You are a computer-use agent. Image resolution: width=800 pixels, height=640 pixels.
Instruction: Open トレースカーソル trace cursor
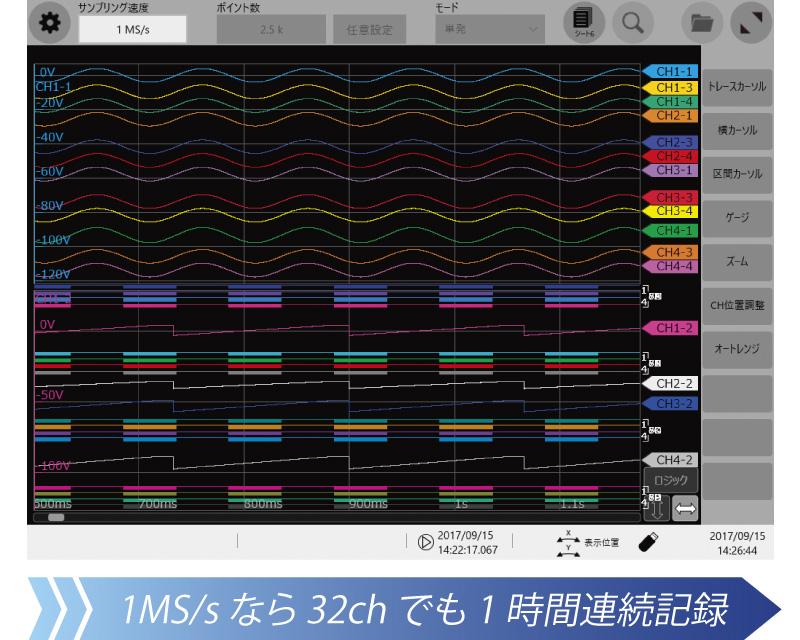[737, 87]
